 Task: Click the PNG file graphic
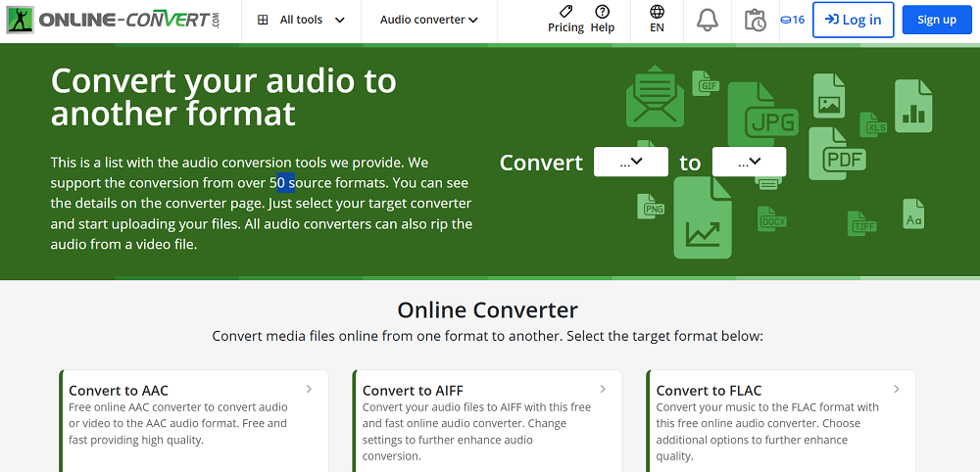650,206
